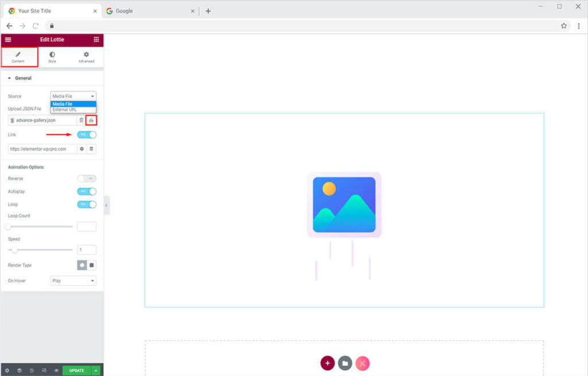Click the upload JSON media icon
This screenshot has width=588, height=376.
tap(91, 121)
